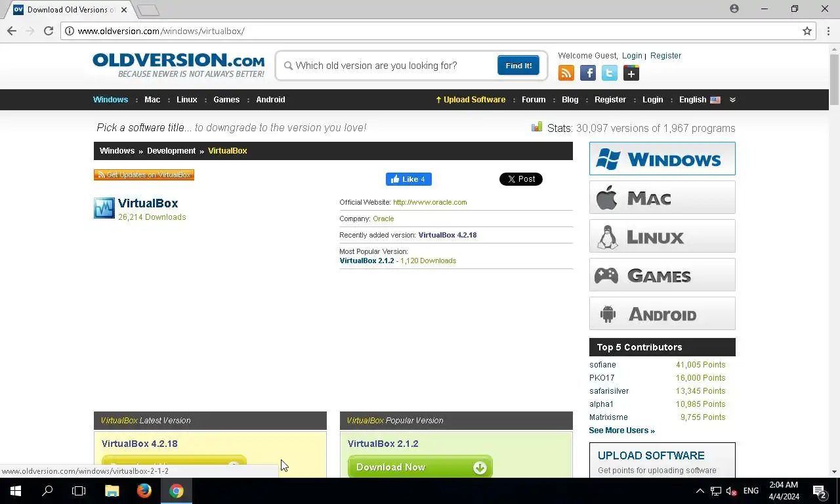Image resolution: width=840 pixels, height=504 pixels.
Task: Select the Games nav menu item
Action: [x=226, y=100]
